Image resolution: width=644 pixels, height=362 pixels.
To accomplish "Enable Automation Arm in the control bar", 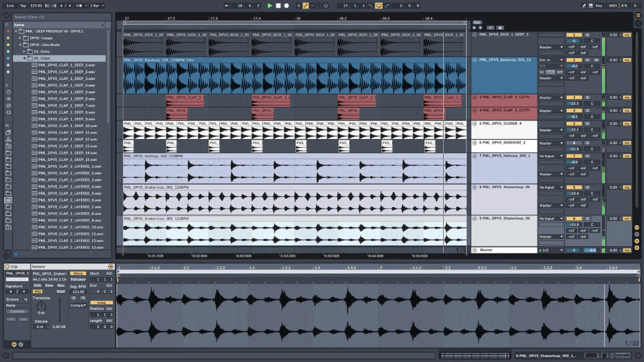I will pyautogui.click(x=306, y=5).
